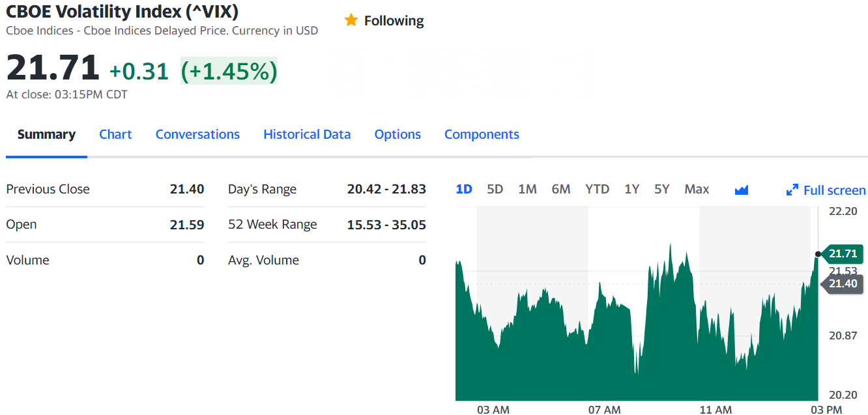This screenshot has width=868, height=415.
Task: Click the Day's Range value 20.42 - 21.83
Action: (386, 189)
